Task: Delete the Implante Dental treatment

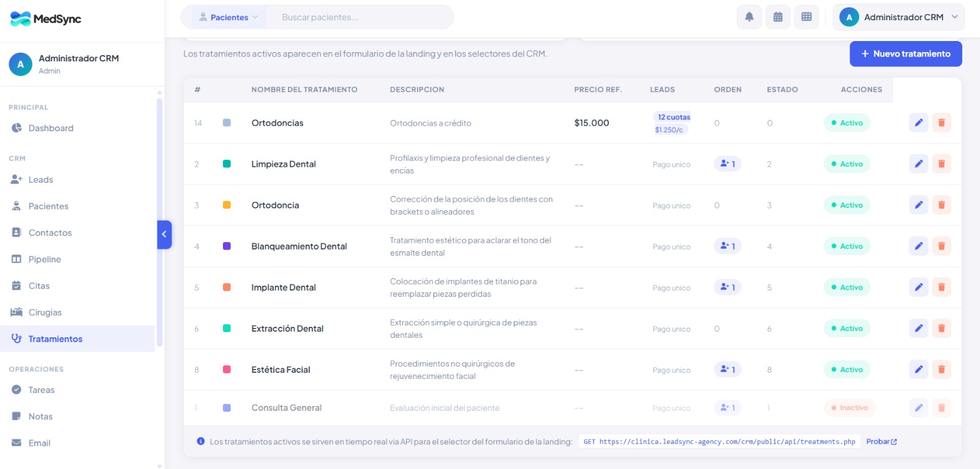Action: click(x=941, y=287)
